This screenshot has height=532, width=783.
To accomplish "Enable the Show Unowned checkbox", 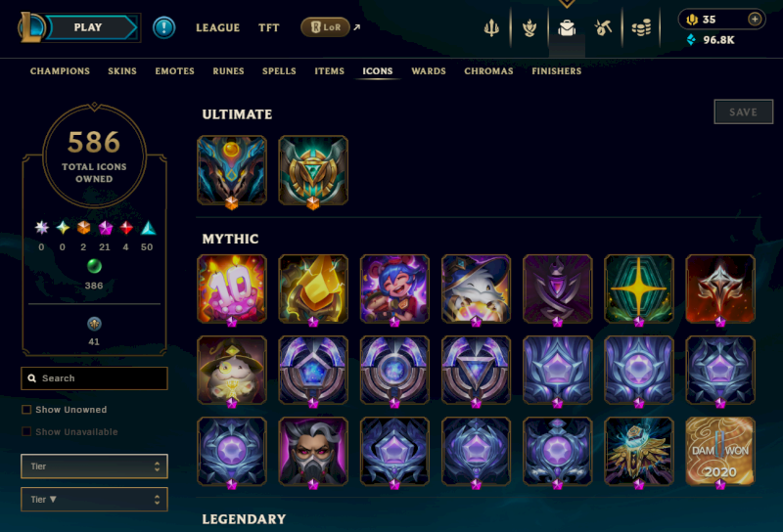I will click(x=26, y=409).
